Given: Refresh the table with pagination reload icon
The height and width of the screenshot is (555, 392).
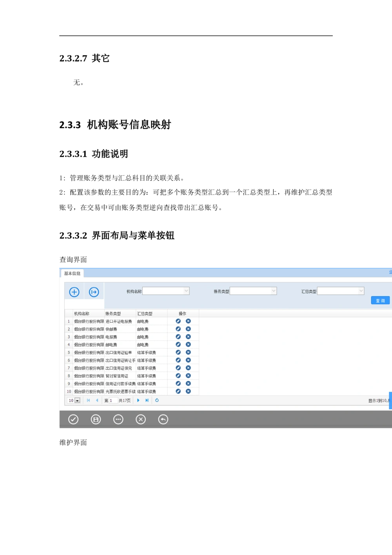Looking at the screenshot, I should coord(157,400).
